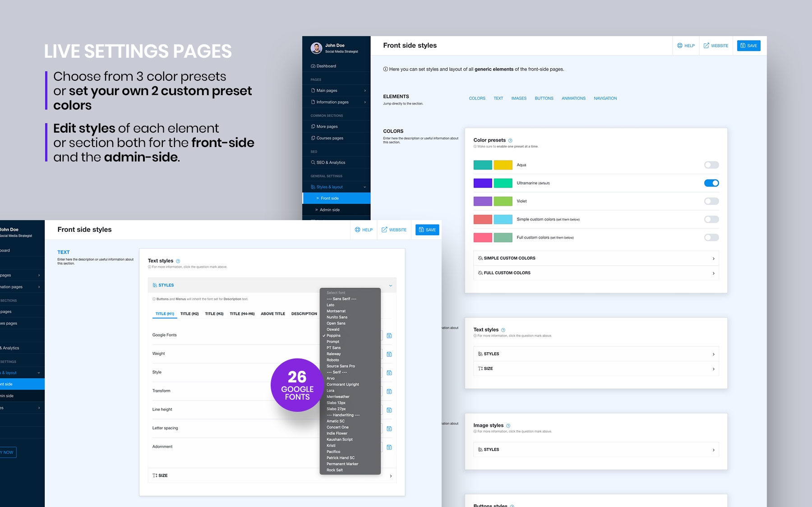Expand the FULL CUSTOM COLORS panel
The height and width of the screenshot is (507, 812).
[x=595, y=273]
